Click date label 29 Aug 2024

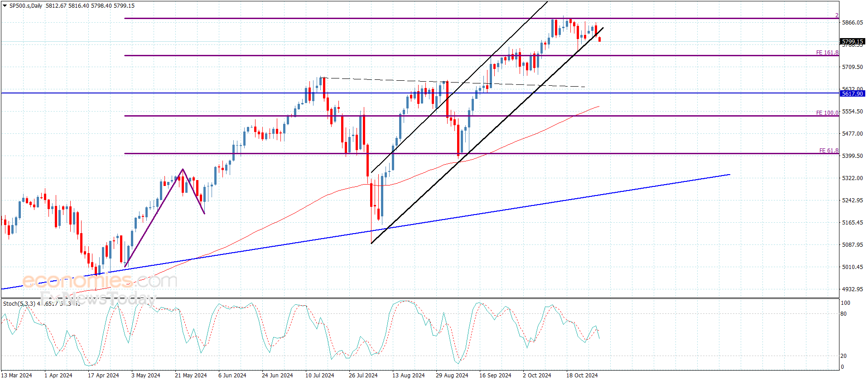(x=452, y=375)
